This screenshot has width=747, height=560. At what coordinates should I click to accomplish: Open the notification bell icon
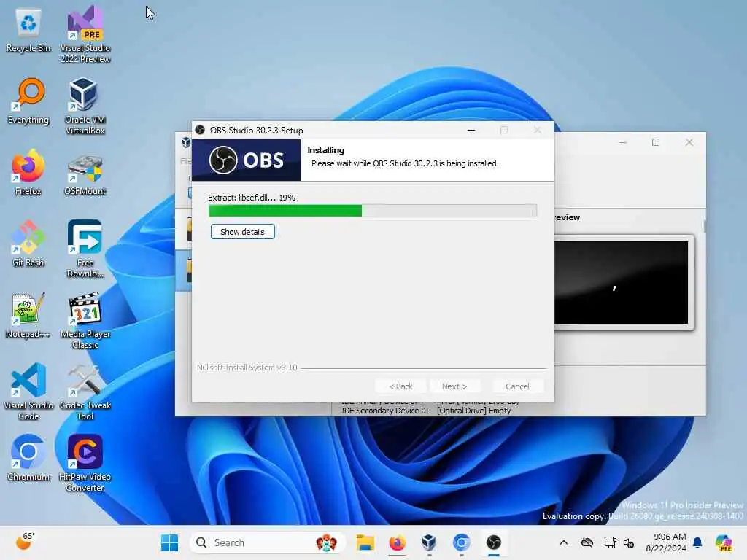[x=697, y=542]
